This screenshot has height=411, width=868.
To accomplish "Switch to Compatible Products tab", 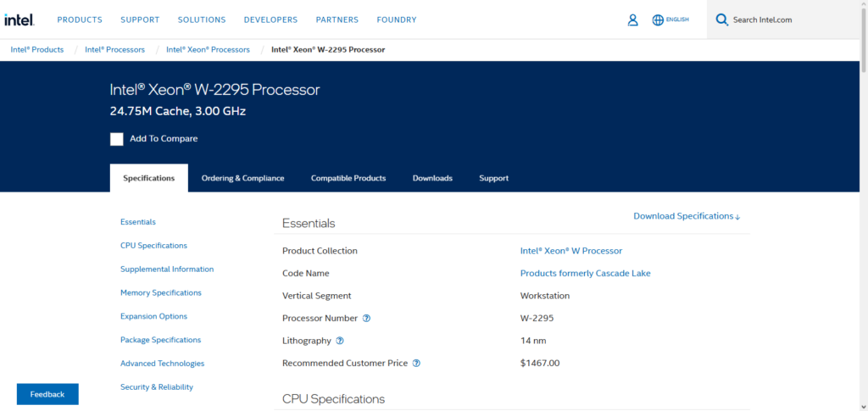I will [x=348, y=178].
